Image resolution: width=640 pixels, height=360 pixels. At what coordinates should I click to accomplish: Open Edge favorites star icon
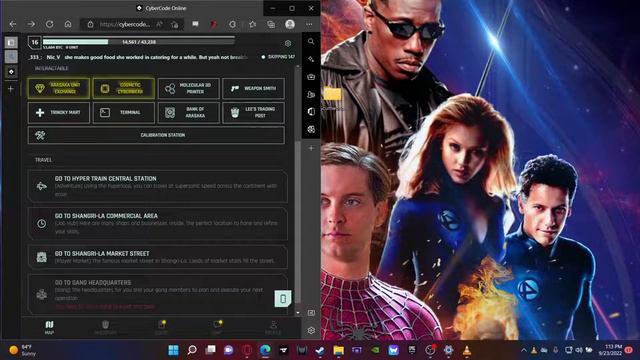point(252,24)
